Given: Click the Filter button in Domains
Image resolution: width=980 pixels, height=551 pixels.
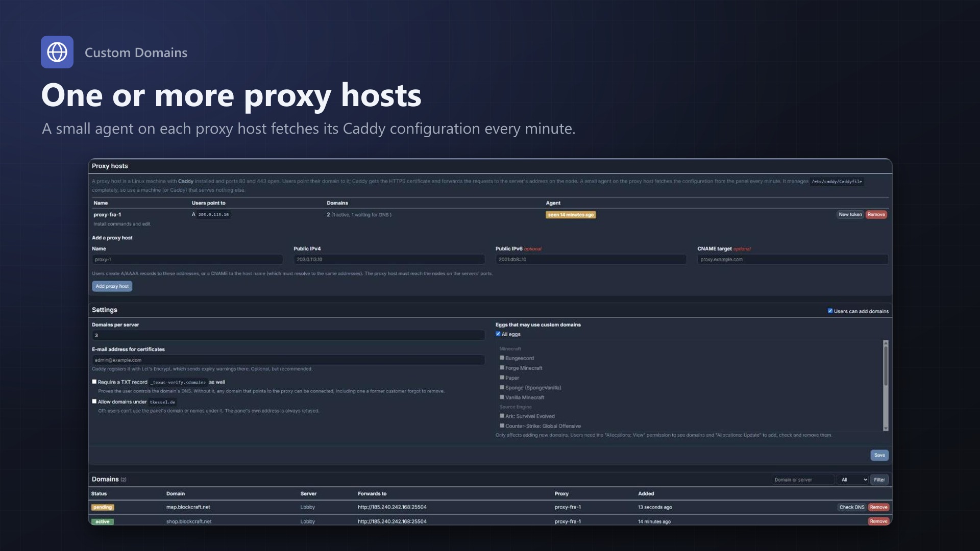Looking at the screenshot, I should (879, 480).
